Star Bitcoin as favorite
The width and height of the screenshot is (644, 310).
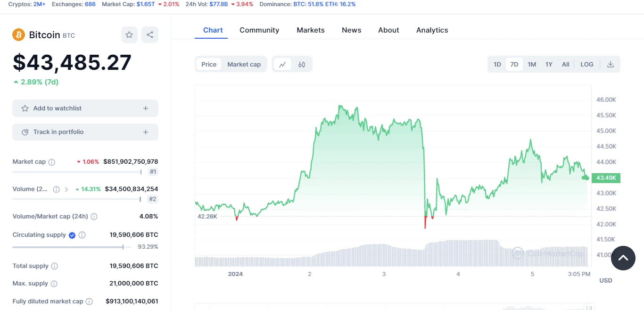point(129,34)
